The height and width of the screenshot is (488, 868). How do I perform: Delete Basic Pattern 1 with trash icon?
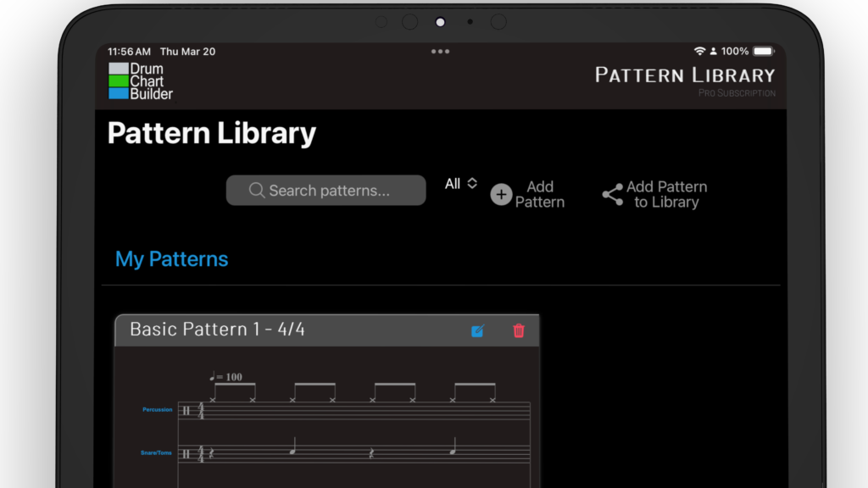click(519, 330)
